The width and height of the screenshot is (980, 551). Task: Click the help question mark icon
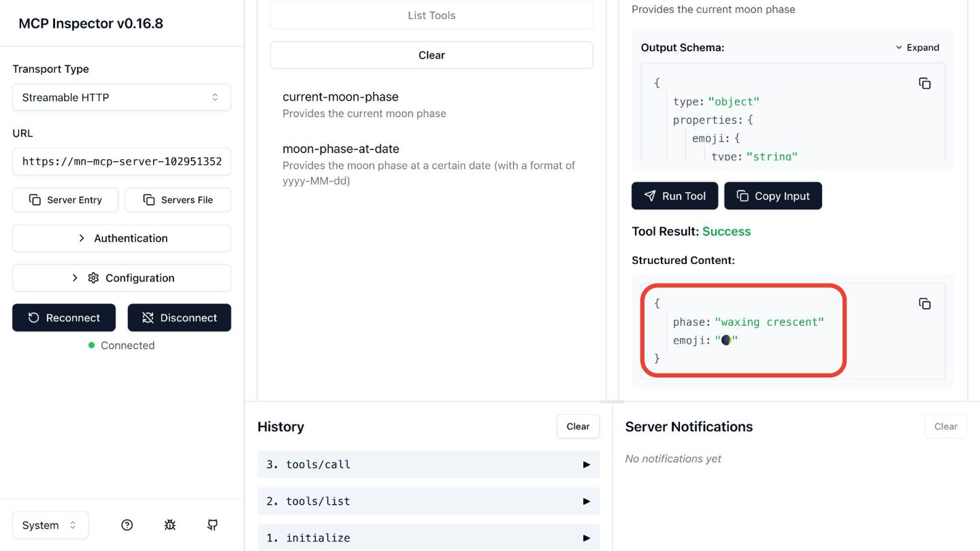127,525
